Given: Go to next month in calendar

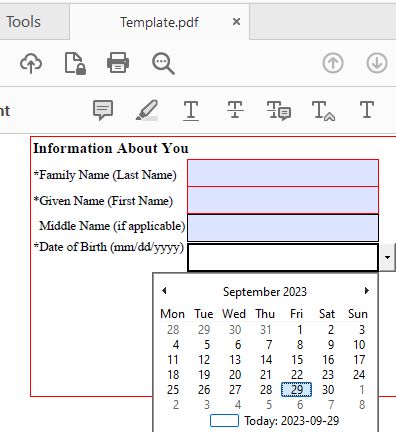Looking at the screenshot, I should coord(367,291).
